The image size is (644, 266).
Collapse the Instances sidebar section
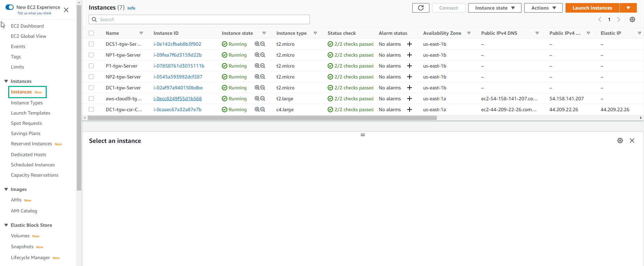click(6, 81)
